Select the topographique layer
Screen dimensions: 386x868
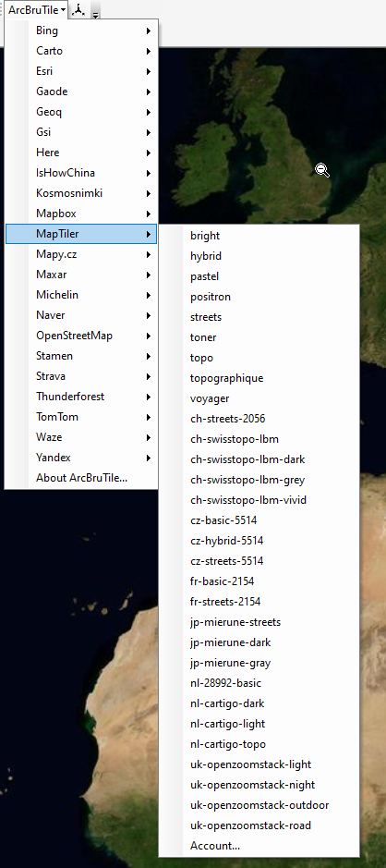pyautogui.click(x=259, y=379)
